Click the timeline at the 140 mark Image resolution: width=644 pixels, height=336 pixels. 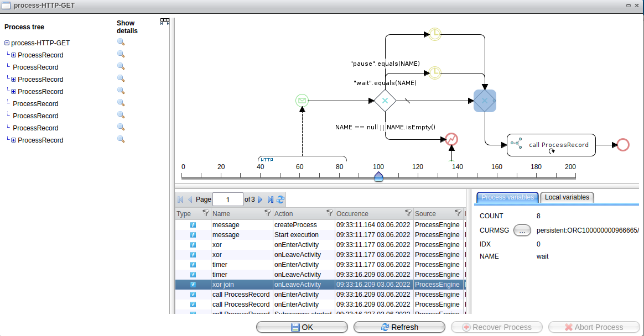pos(458,176)
